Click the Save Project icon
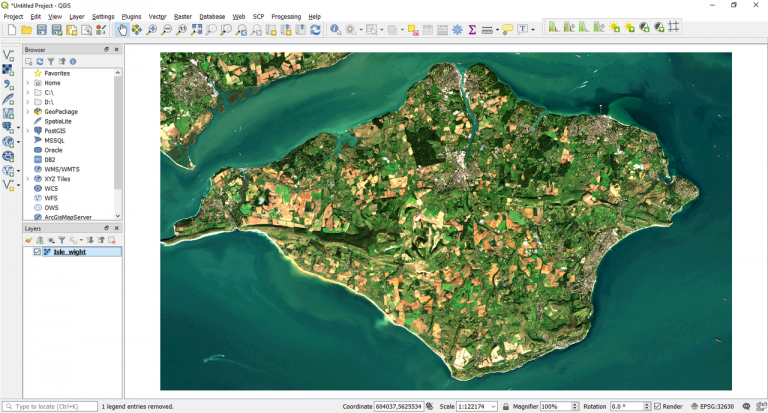Viewport: 768px width, 413px height. (x=43, y=30)
